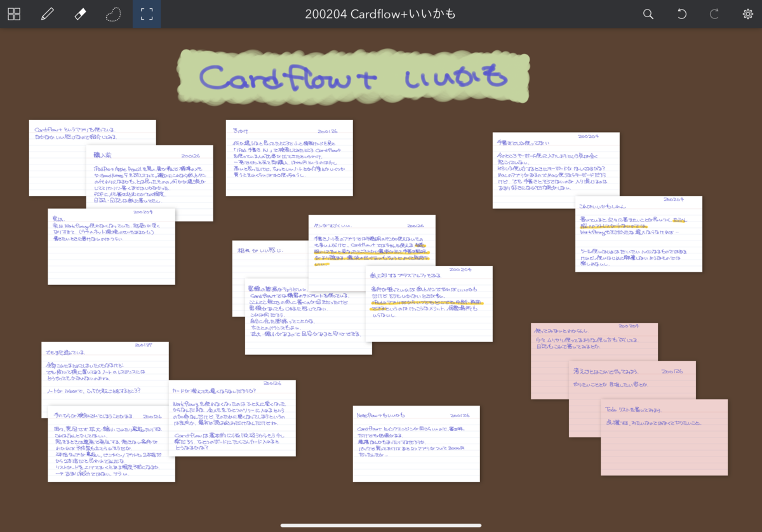Open the settings gear
The width and height of the screenshot is (762, 532).
[x=748, y=14]
